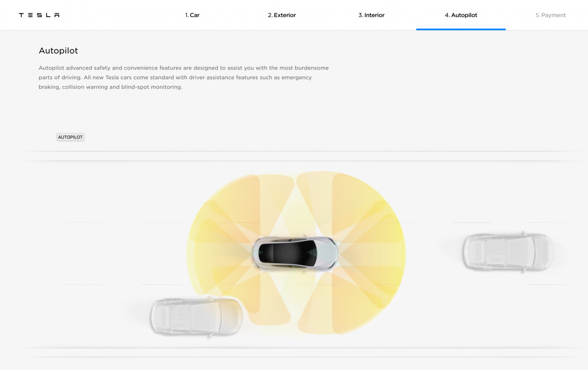Click the blue underline beneath the Autopilot tab
This screenshot has height=370, width=588.
coord(461,29)
